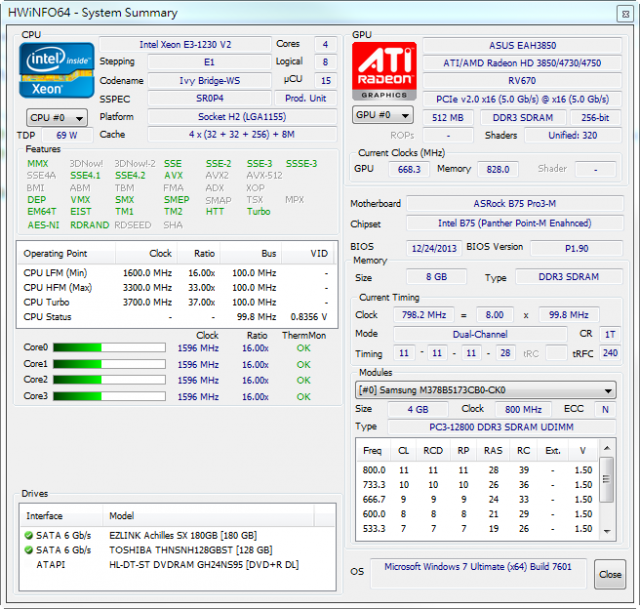This screenshot has width=640, height=609.
Task: Click the Interface column header in Drives
Action: point(61,516)
